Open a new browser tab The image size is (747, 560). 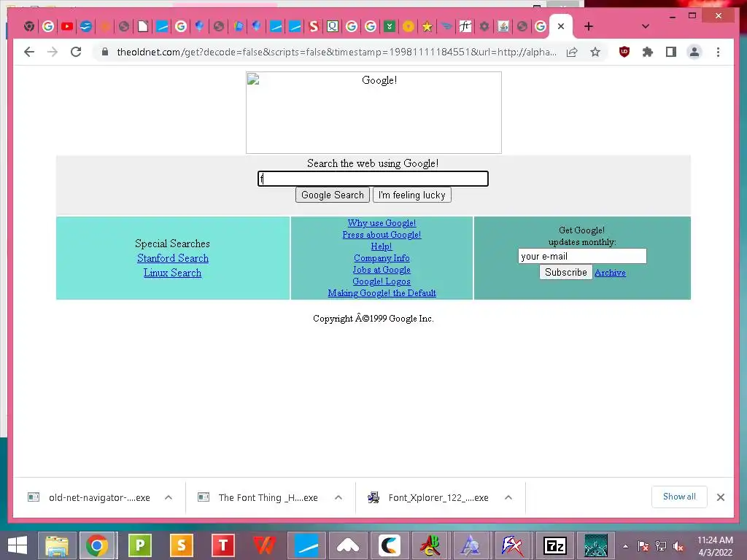point(589,27)
